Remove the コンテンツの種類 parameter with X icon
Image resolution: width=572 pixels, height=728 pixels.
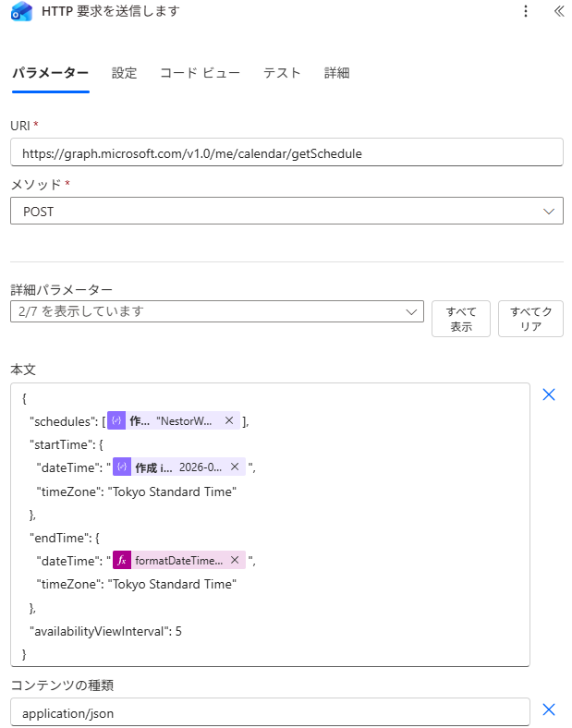tap(548, 710)
